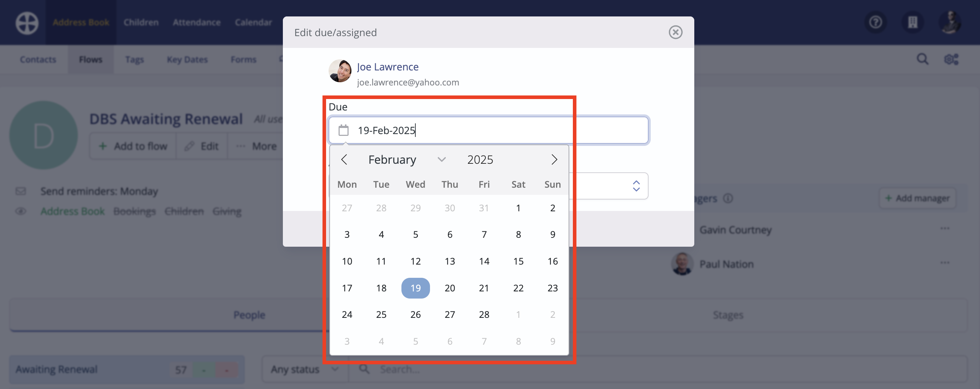Viewport: 980px width, 389px height.
Task: Select February 1 in date picker
Action: pyautogui.click(x=518, y=208)
